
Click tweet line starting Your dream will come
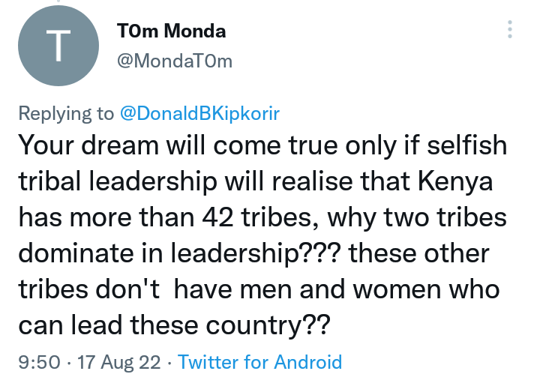click(x=262, y=145)
